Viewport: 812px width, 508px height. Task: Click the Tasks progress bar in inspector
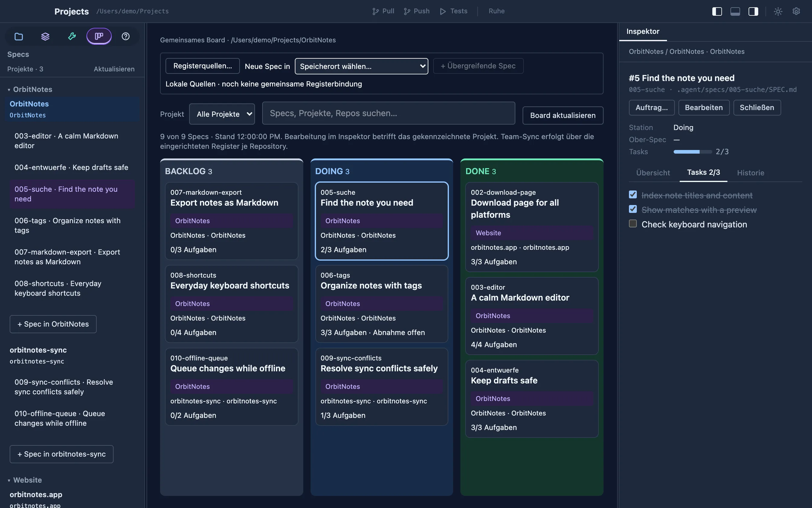(x=693, y=152)
